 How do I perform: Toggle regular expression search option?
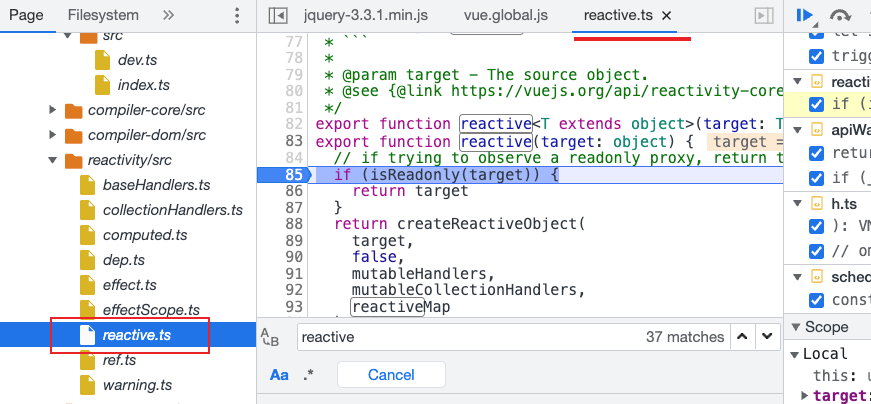tap(309, 375)
